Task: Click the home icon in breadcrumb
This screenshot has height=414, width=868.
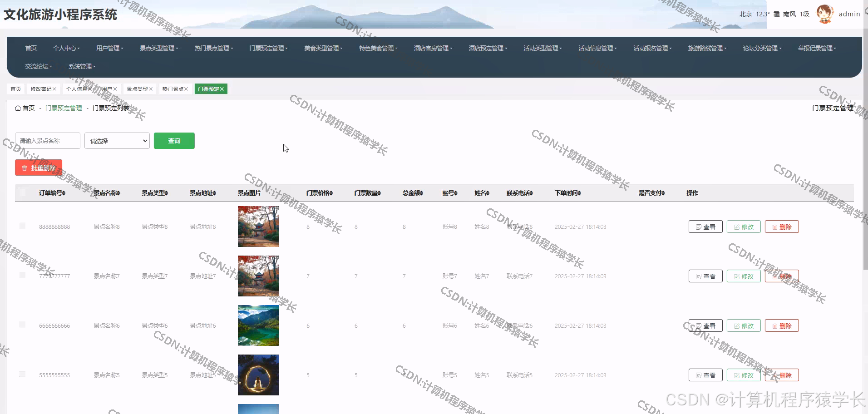Action: [x=18, y=108]
